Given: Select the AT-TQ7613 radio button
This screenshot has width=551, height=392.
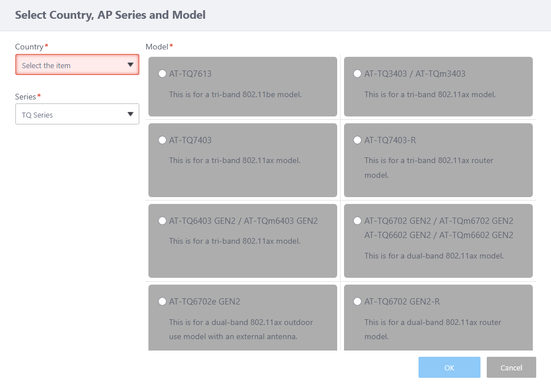Looking at the screenshot, I should pos(163,73).
